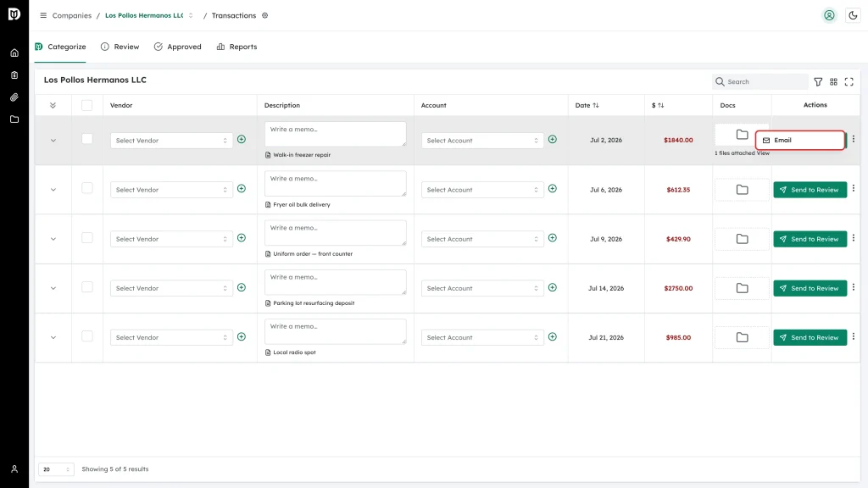Add account plus icon for Jul 9 row

pyautogui.click(x=553, y=238)
